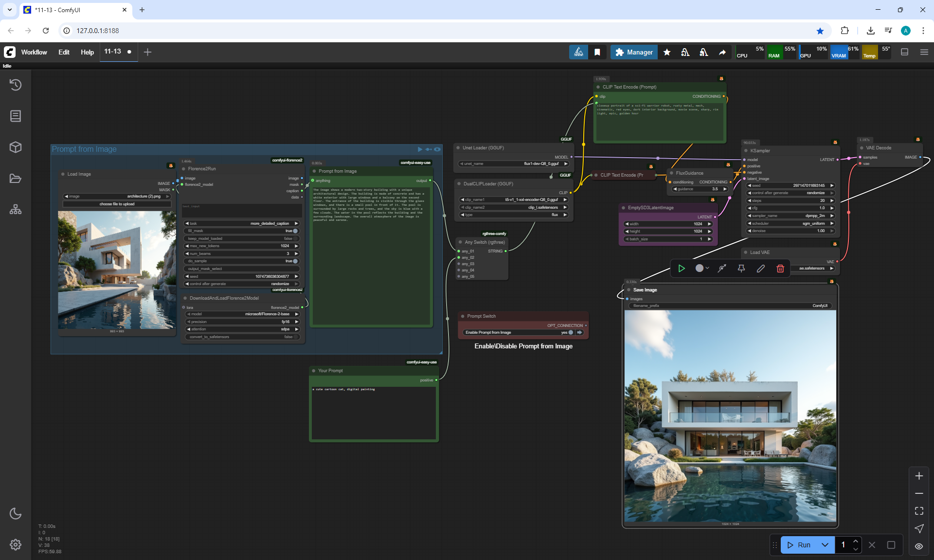The width and height of the screenshot is (934, 560).
Task: Open the Workflow menu
Action: point(34,52)
